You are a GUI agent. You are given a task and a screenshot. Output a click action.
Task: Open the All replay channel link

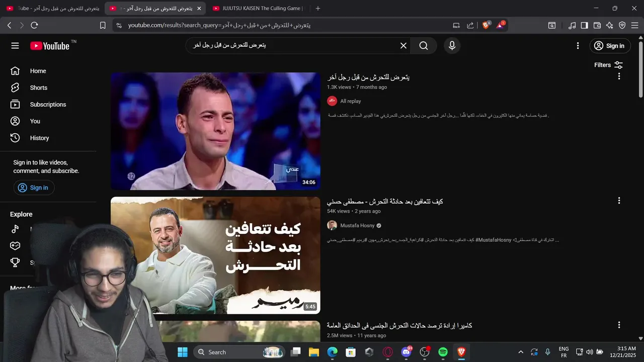tap(351, 101)
